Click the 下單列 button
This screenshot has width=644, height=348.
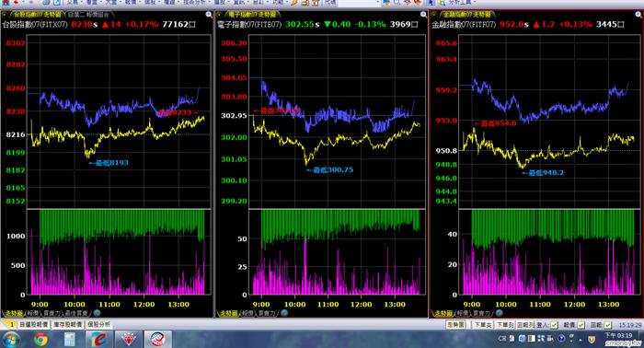point(505,325)
